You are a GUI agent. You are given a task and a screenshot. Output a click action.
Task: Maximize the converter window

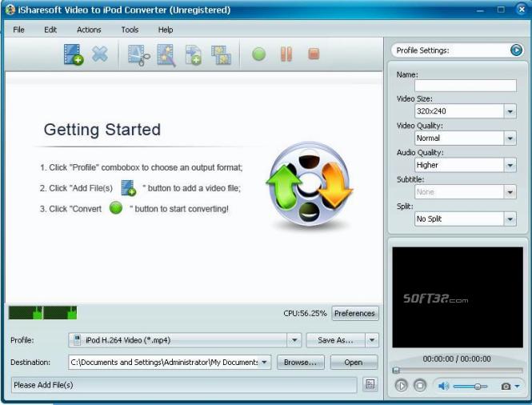tap(501, 10)
